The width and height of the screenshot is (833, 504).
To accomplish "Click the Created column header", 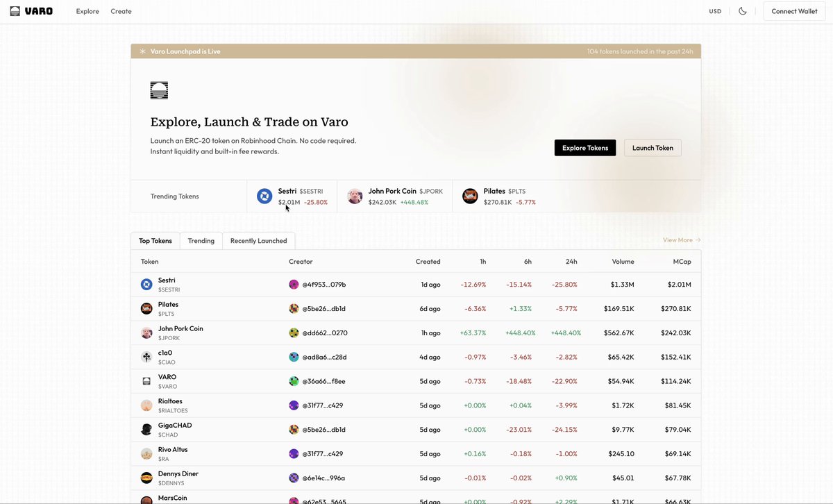I will [428, 262].
